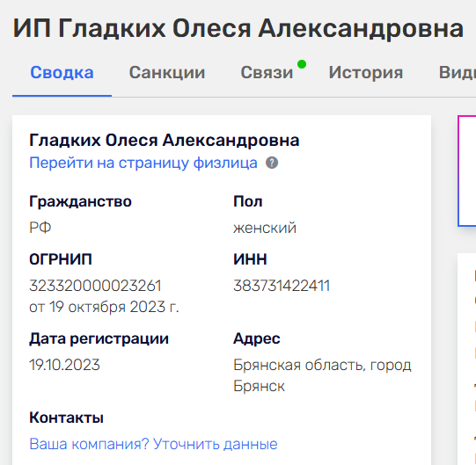This screenshot has height=465, width=476.
Task: Click the text 'от 19 октября 2023 г.'
Action: click(104, 307)
